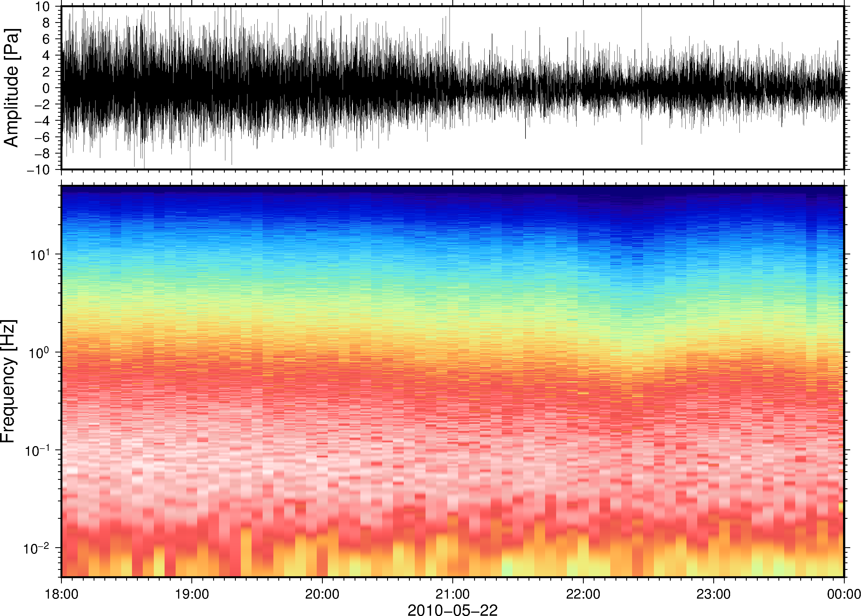
Task: Select the 2010-05-22 date label
Action: tap(452, 610)
